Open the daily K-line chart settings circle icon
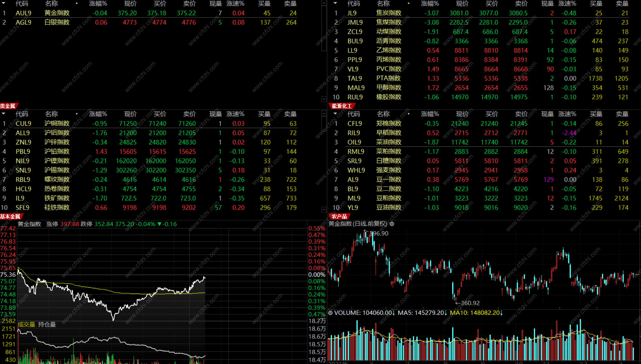Image resolution: width=641 pixels, height=364 pixels. 392,224
